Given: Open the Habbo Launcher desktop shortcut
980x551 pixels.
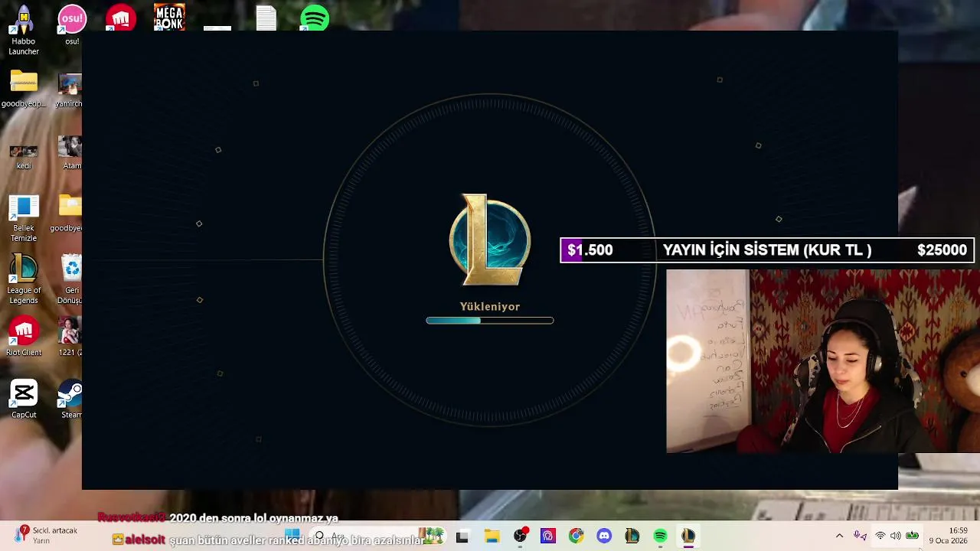Looking at the screenshot, I should [24, 29].
